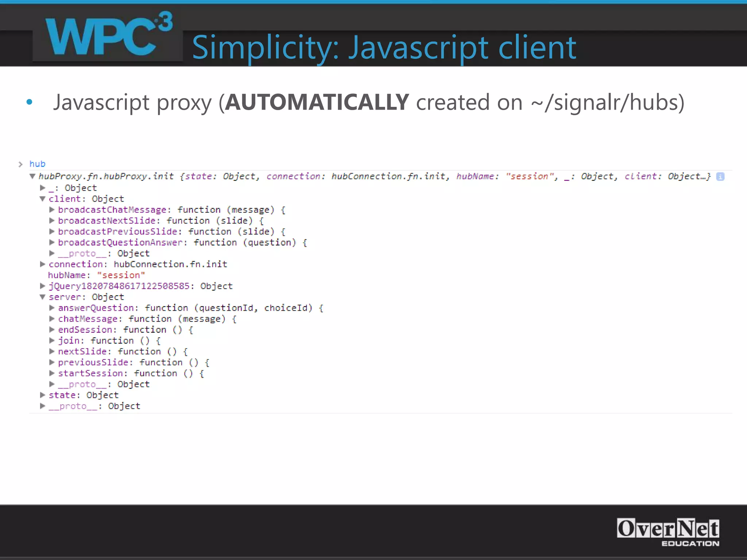Collapse the hubProxy.fn.hubProxy.init root object
Image resolution: width=747 pixels, height=560 pixels.
coord(32,176)
